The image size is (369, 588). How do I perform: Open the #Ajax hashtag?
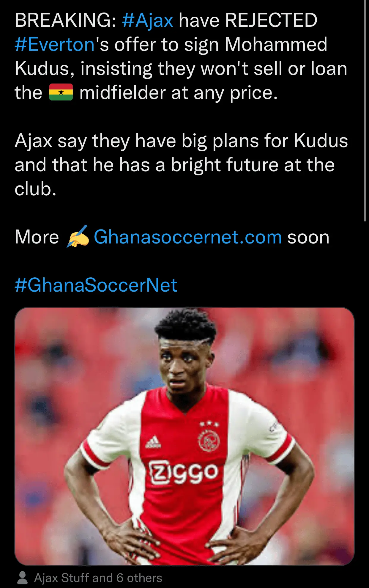(x=148, y=21)
